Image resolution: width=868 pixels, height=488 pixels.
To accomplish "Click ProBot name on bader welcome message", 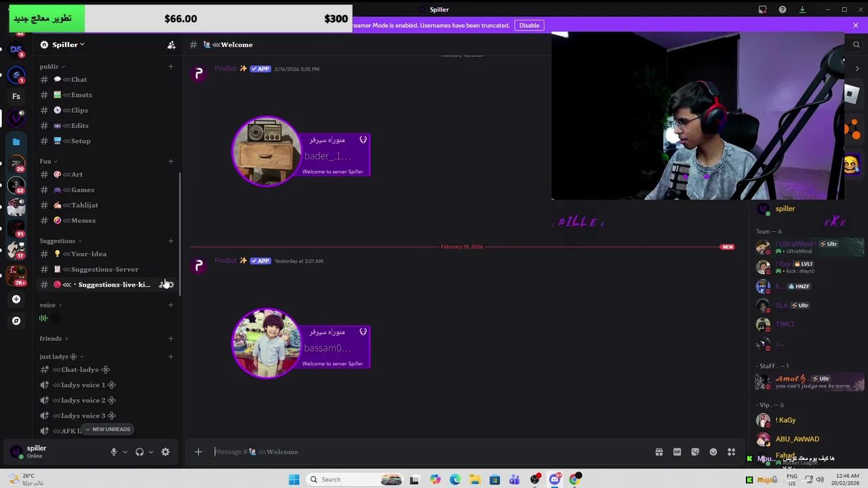I will tap(226, 68).
